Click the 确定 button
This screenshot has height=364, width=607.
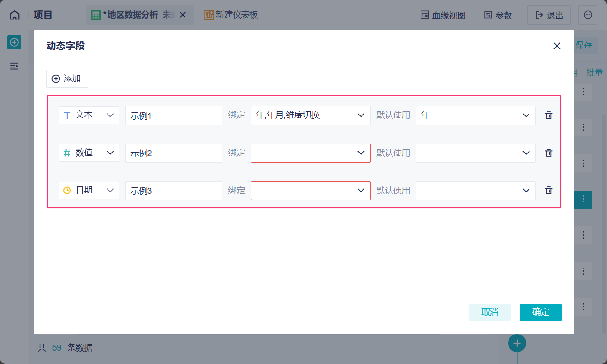[541, 312]
